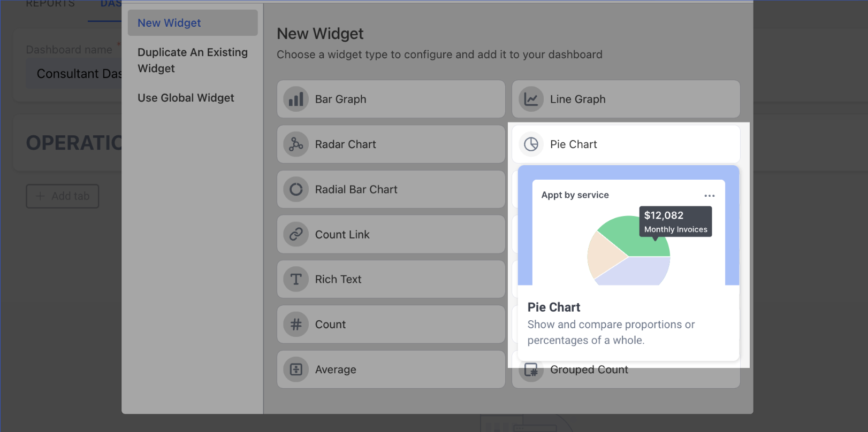The height and width of the screenshot is (432, 868).
Task: Choose Use Global Widget option
Action: click(x=186, y=98)
